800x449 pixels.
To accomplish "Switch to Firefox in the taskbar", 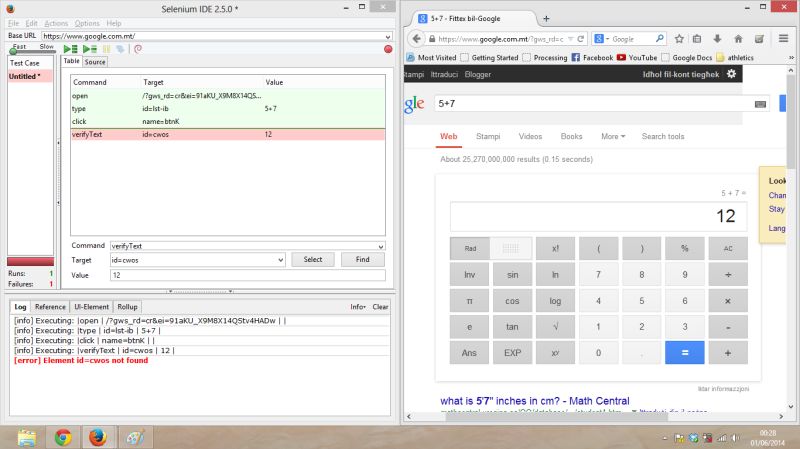I will point(98,437).
